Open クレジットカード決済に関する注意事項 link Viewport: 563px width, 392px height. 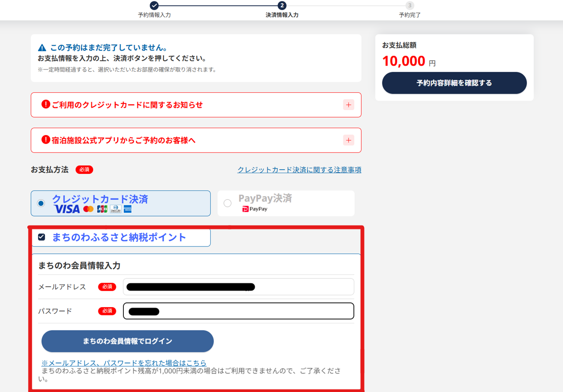point(299,170)
